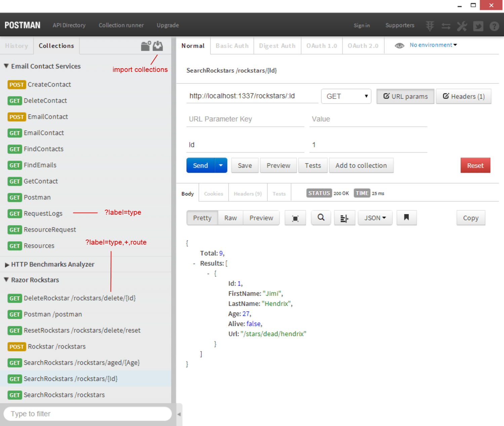Click the blue Send button
This screenshot has height=426, width=504.
(x=201, y=165)
